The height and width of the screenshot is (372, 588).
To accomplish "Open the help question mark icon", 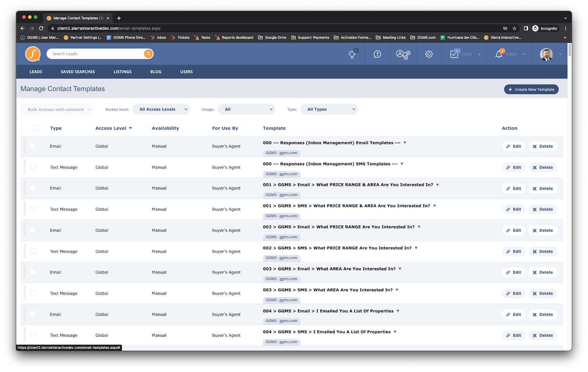I will (377, 54).
